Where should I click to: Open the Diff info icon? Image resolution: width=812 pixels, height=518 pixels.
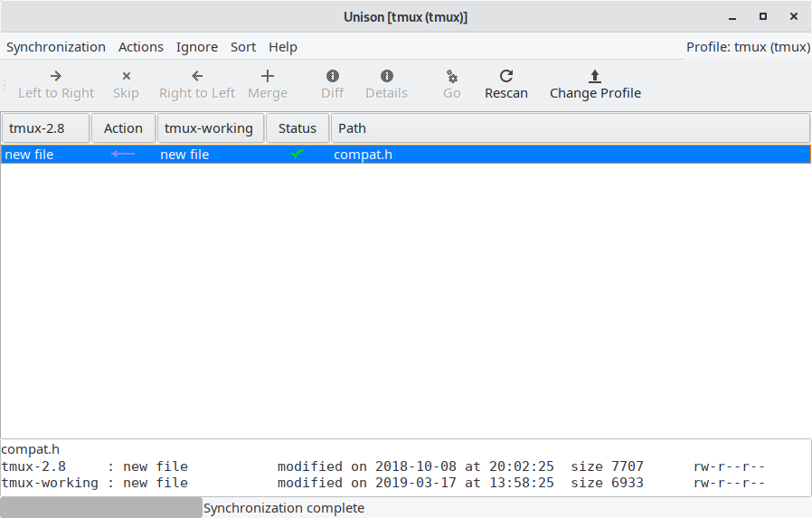tap(333, 76)
